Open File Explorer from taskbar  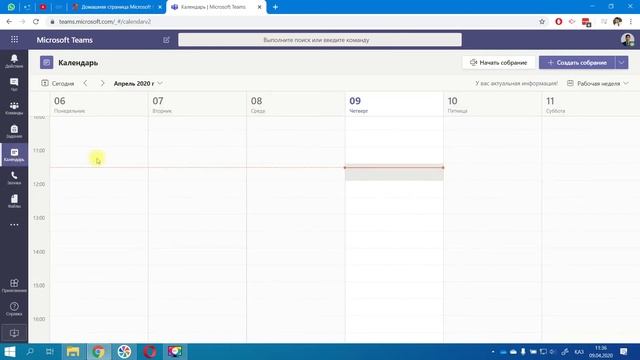pos(73,351)
